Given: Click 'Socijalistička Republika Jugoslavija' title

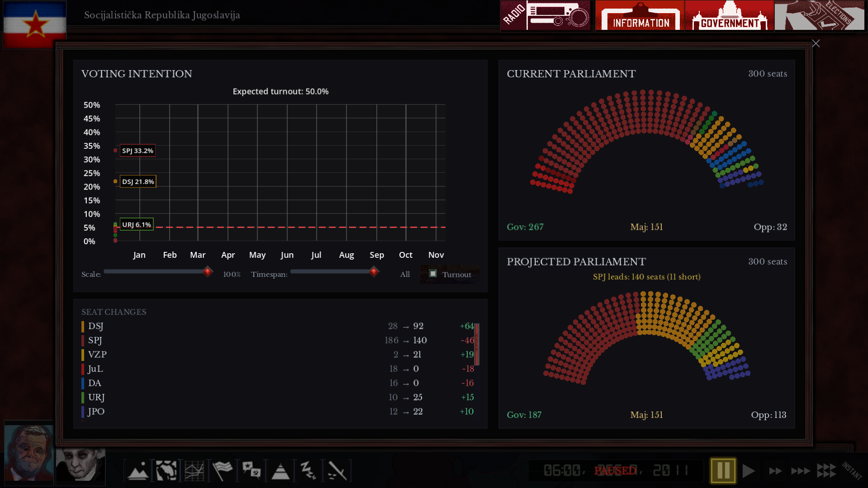Looking at the screenshot, I should 162,15.
